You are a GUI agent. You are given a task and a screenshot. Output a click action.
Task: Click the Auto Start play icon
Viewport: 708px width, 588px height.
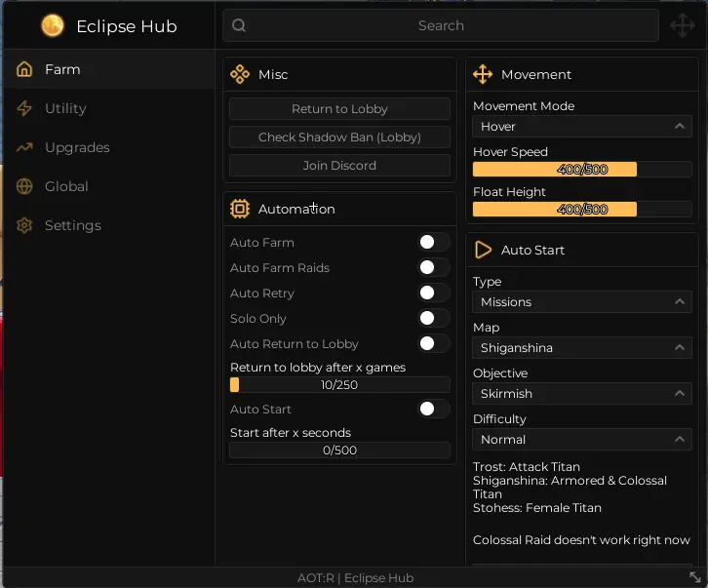click(x=483, y=250)
